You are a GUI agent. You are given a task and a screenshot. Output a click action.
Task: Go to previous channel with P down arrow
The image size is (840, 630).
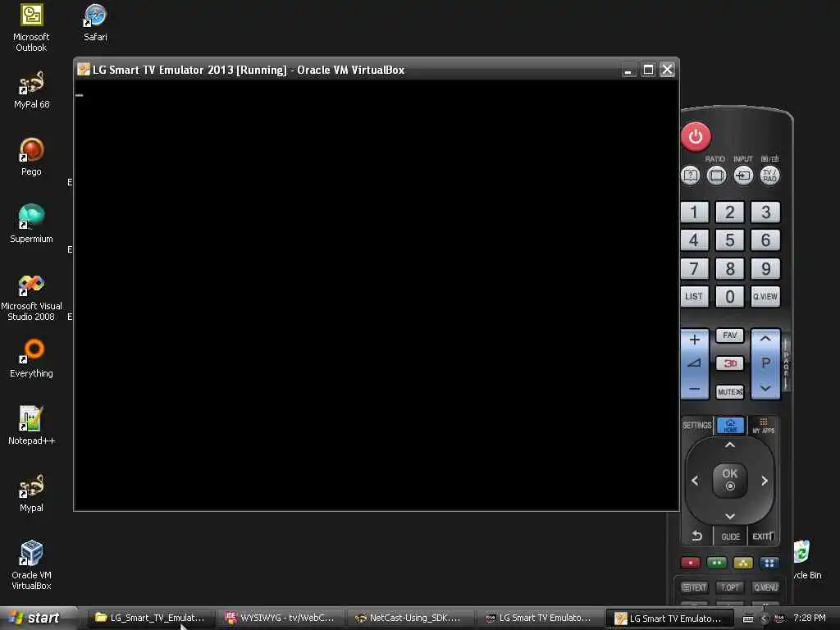(x=765, y=388)
